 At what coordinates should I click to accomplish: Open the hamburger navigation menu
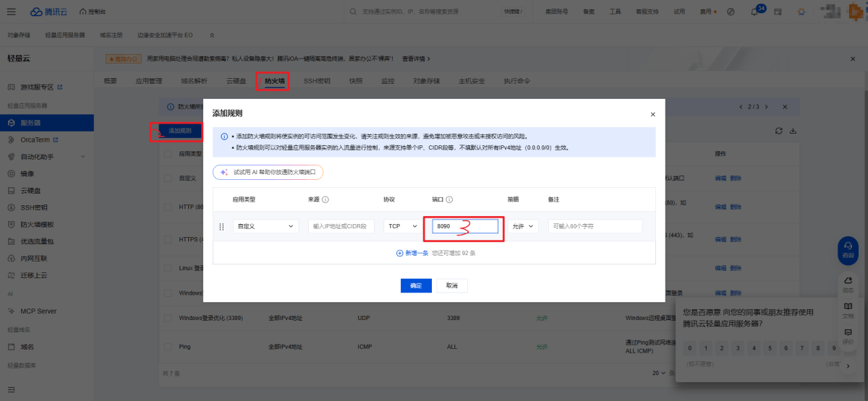pyautogui.click(x=12, y=12)
